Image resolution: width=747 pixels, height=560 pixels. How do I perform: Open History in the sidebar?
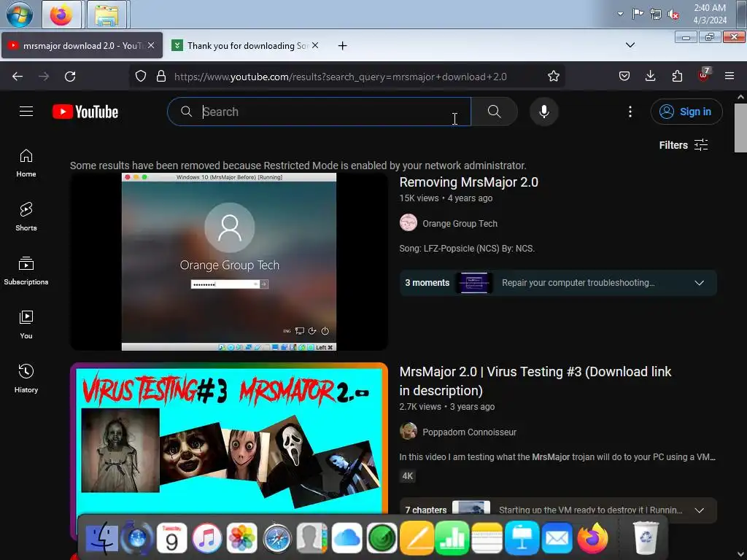[x=26, y=378]
